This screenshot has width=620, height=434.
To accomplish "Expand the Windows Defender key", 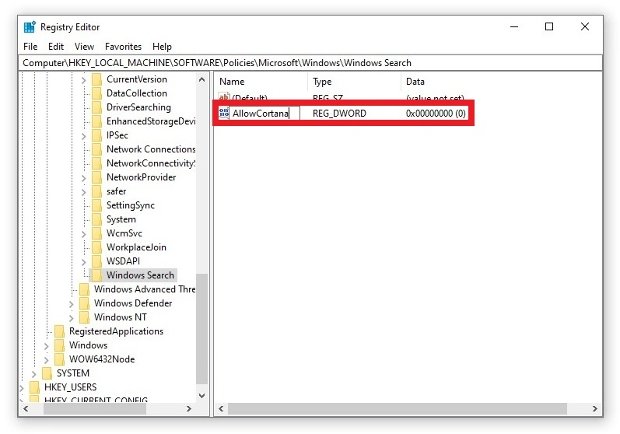I will pos(71,304).
